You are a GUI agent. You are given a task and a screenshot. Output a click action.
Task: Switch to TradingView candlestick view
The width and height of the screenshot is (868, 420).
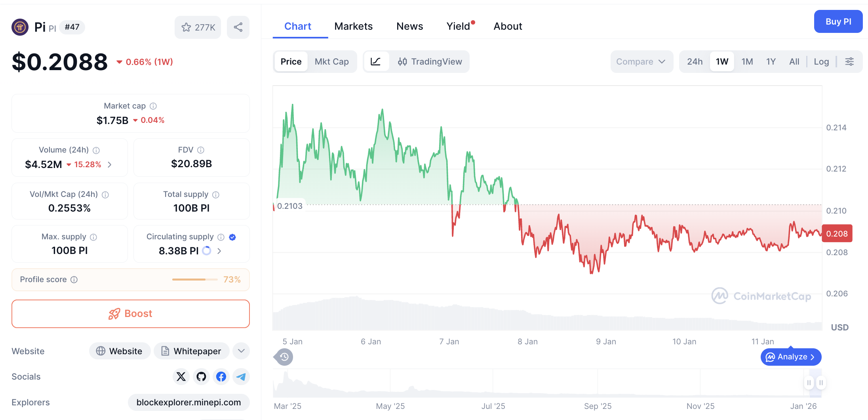pyautogui.click(x=430, y=61)
